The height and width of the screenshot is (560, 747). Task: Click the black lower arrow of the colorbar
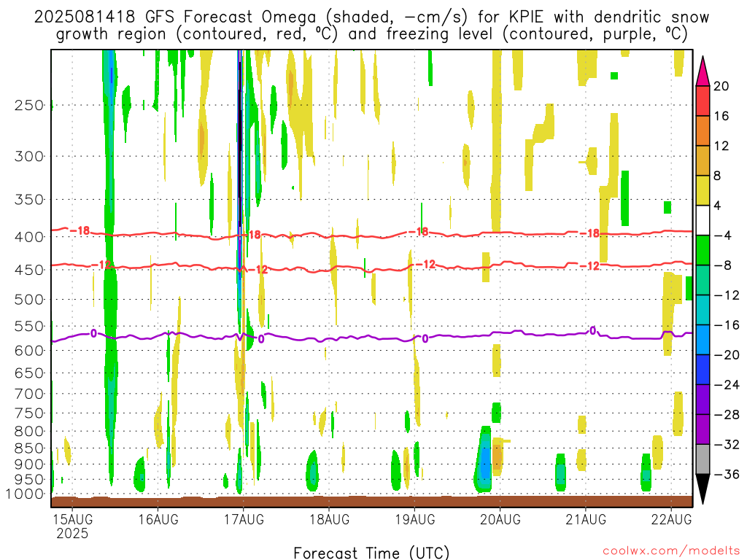click(x=703, y=489)
